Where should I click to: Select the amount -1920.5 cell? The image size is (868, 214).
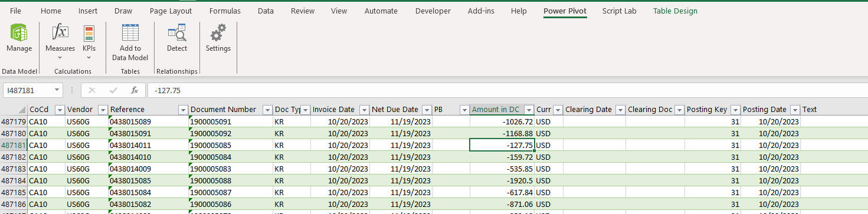pos(502,180)
